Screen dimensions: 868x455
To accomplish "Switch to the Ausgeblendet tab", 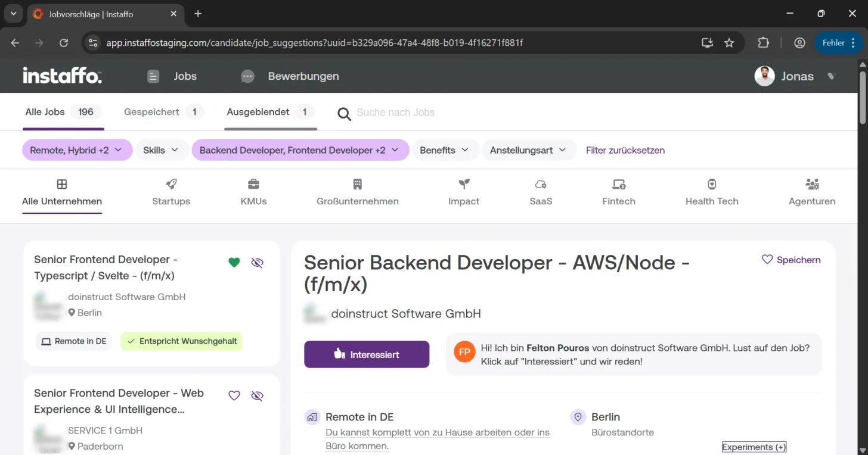I will pos(271,112).
